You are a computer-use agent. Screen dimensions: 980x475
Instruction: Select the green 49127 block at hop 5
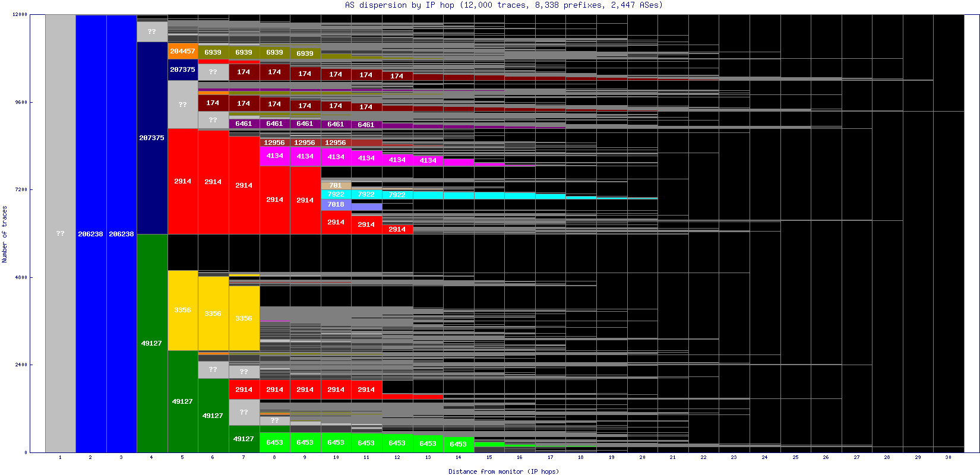click(183, 401)
